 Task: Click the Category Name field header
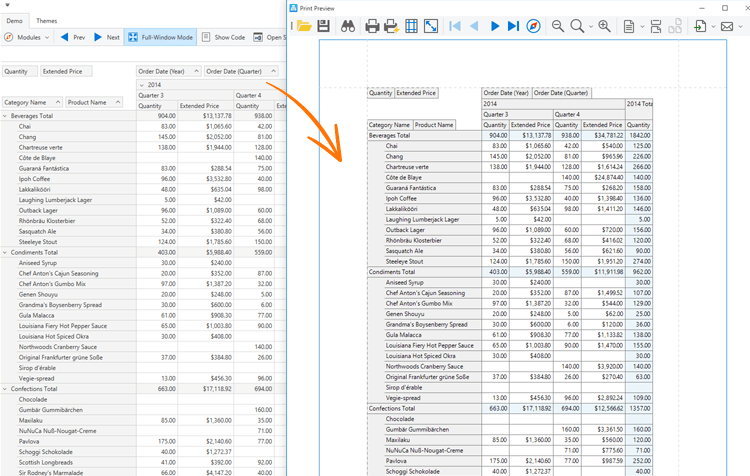click(x=27, y=102)
